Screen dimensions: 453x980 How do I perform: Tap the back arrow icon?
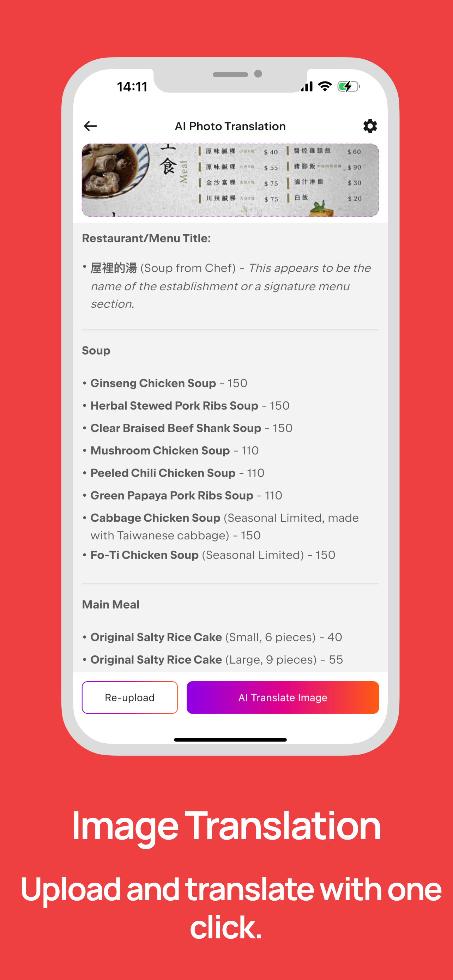pyautogui.click(x=91, y=126)
